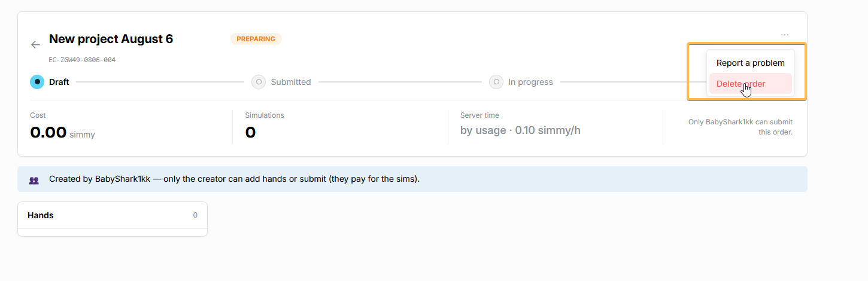Click the project title New project August 6
Image resolution: width=868 pixels, height=281 pixels.
point(111,39)
